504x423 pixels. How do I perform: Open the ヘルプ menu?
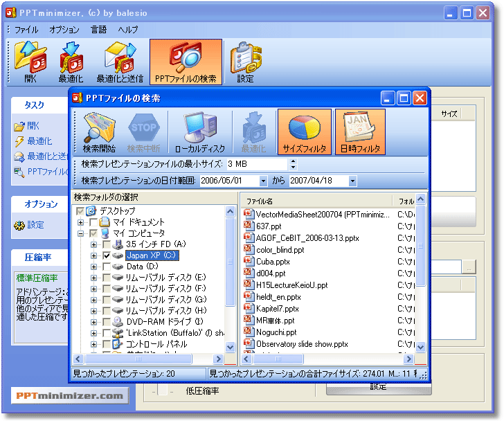pyautogui.click(x=127, y=30)
